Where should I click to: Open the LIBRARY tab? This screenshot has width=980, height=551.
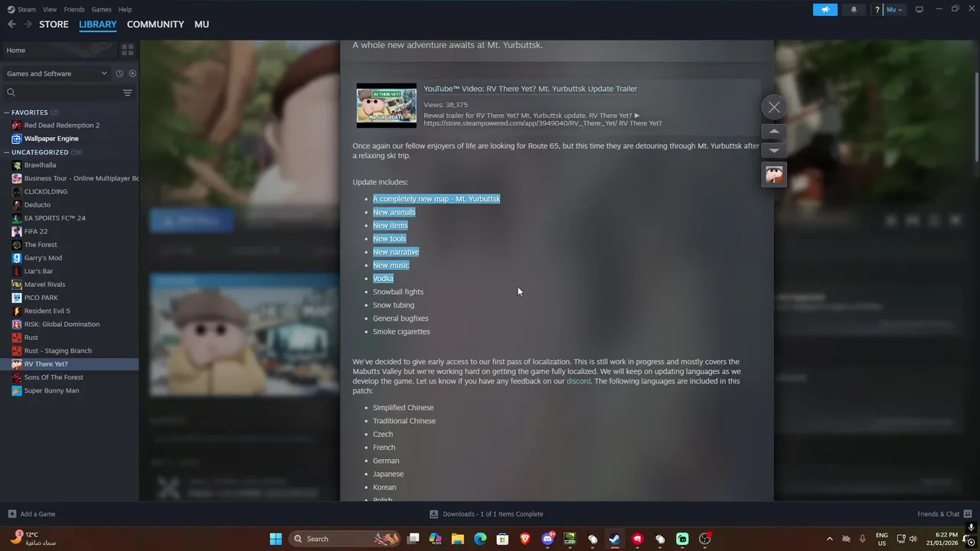point(98,24)
